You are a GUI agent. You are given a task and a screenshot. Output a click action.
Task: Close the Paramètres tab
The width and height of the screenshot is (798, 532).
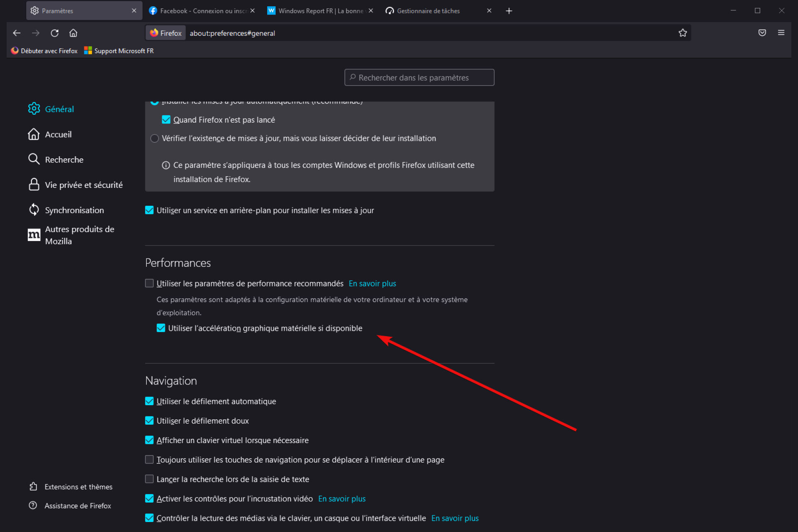(134, 11)
